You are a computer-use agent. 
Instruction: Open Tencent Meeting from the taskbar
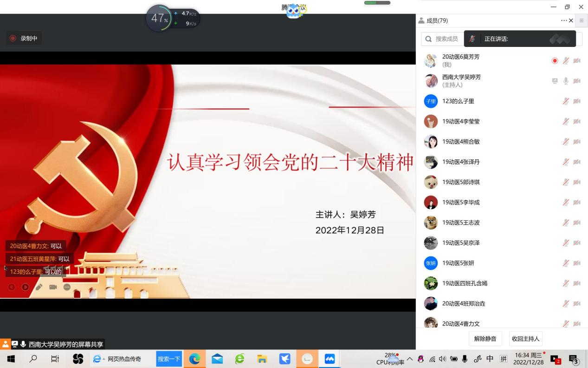tap(330, 359)
